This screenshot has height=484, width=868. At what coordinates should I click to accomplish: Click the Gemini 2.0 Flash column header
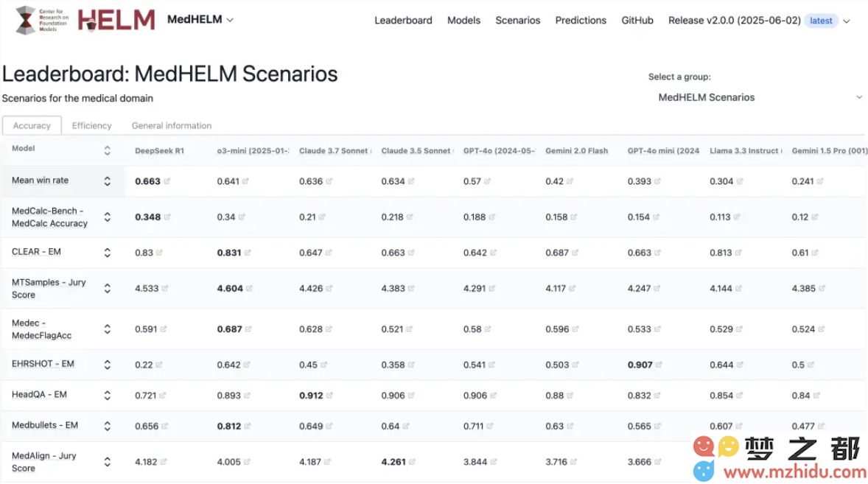pos(576,150)
